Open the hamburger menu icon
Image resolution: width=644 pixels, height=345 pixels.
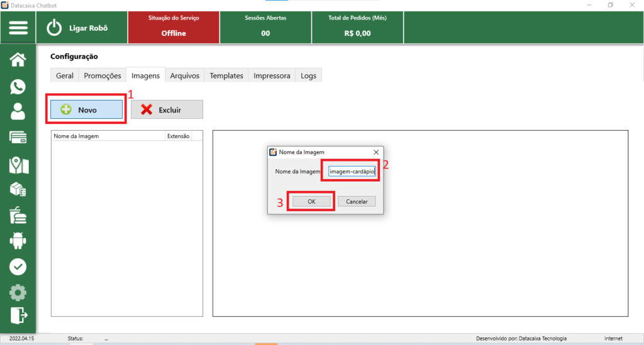[18, 28]
